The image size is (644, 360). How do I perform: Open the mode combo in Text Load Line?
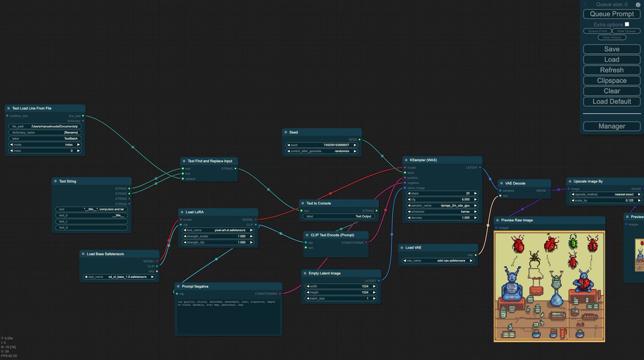(45, 145)
